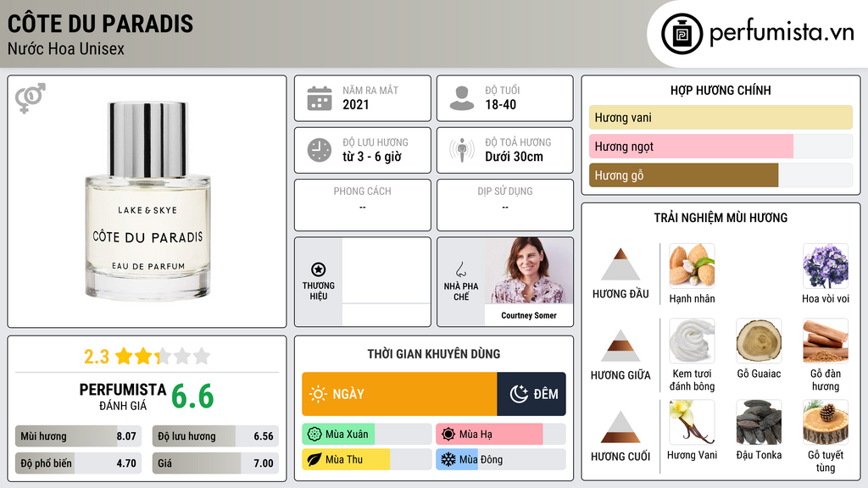Viewport: 868px width, 488px height.
Task: Click the 2.3 star rating stars
Action: point(163,357)
